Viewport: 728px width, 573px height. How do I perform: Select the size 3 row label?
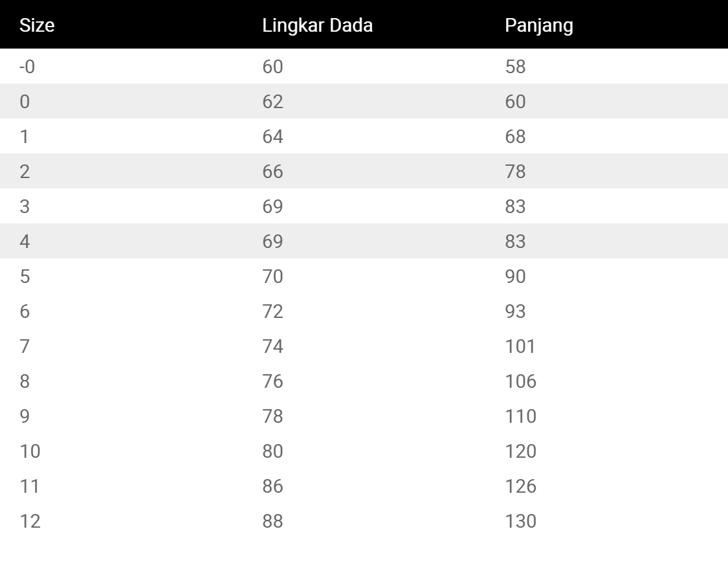[x=25, y=206]
